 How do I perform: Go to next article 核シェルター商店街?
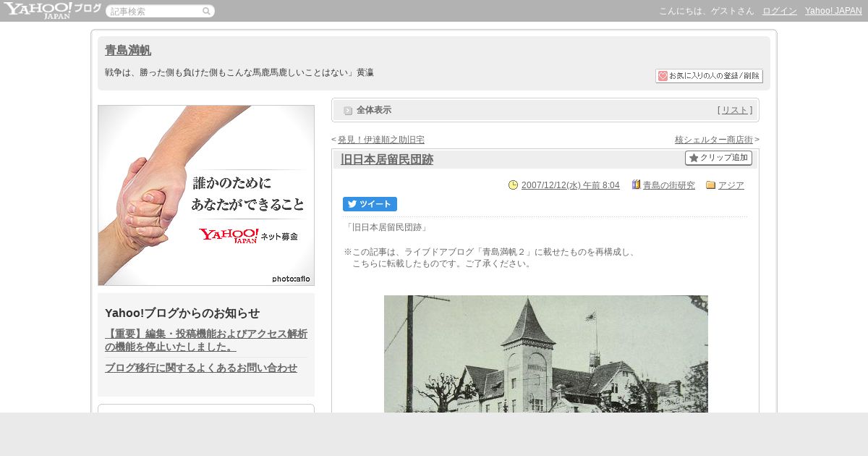click(x=714, y=140)
